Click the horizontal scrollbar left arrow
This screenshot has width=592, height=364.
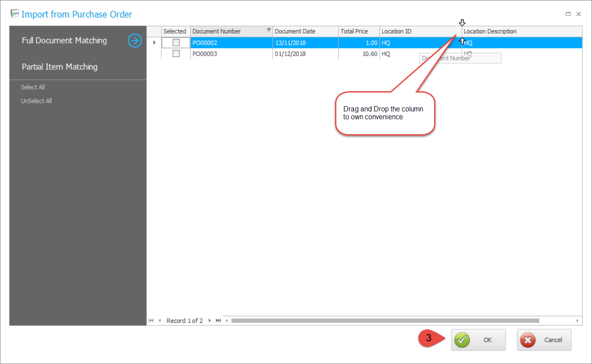[x=227, y=321]
